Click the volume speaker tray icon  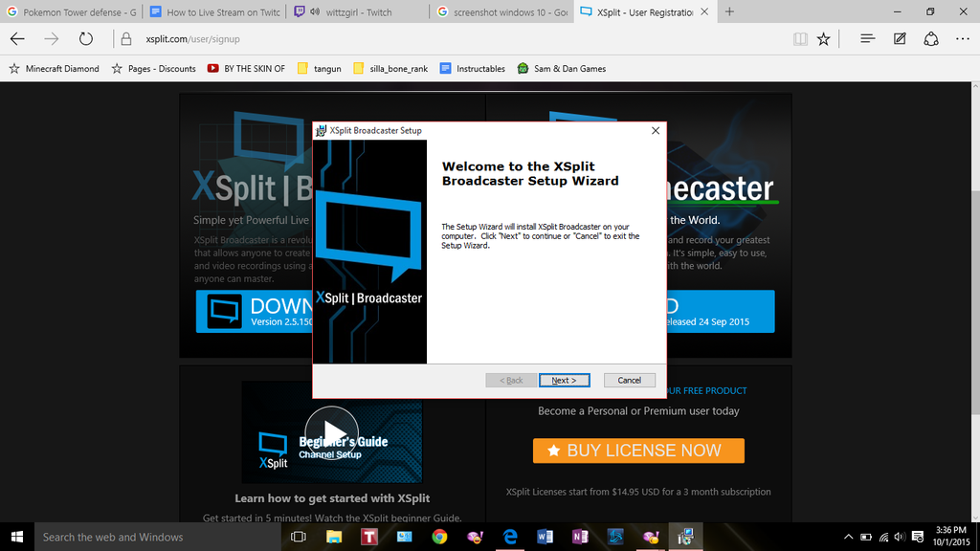pyautogui.click(x=900, y=537)
